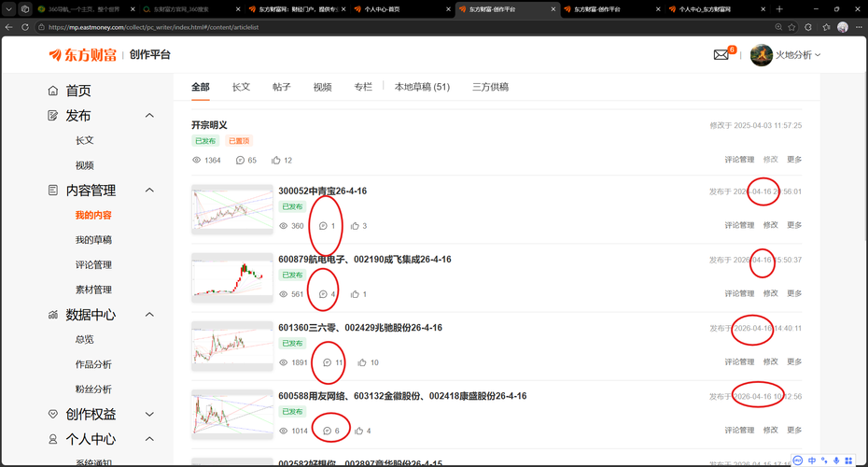Image resolution: width=868 pixels, height=467 pixels.
Task: Click the views eye icon of 开宗明义
Action: (196, 160)
